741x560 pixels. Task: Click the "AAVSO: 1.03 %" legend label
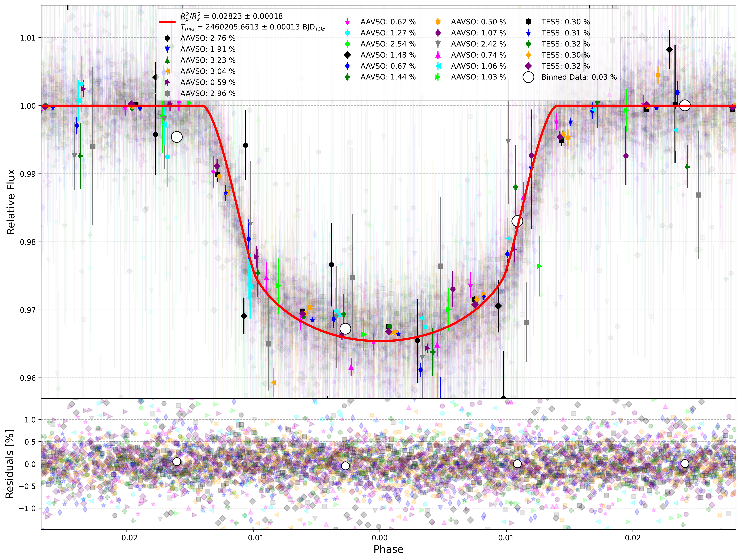478,77
